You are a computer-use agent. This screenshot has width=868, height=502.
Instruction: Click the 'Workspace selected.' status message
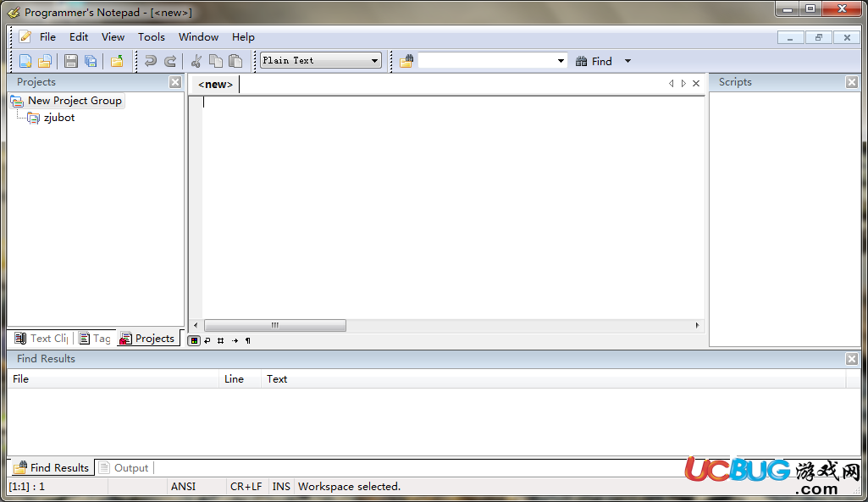(349, 487)
